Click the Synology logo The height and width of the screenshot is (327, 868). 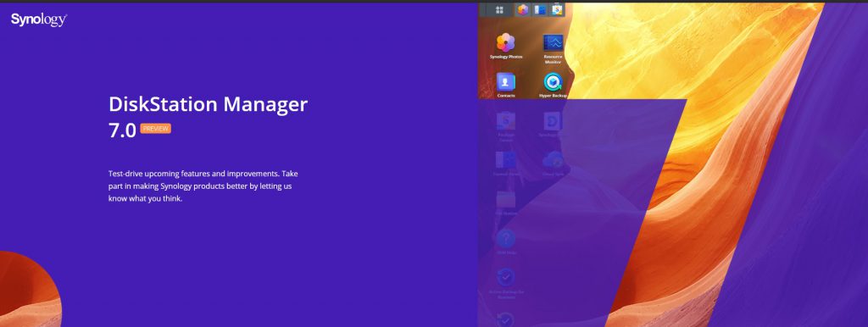point(39,20)
